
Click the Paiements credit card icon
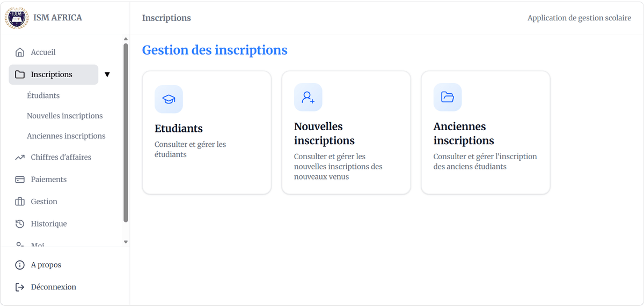pos(20,180)
